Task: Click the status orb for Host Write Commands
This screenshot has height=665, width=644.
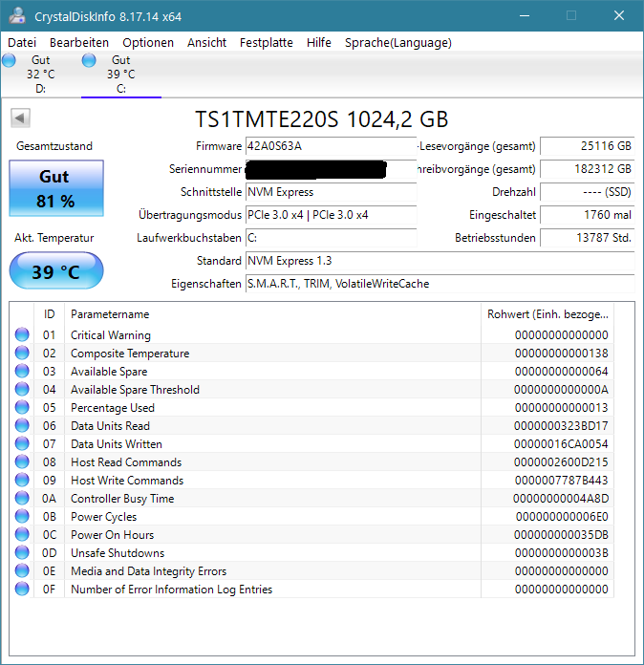Action: click(22, 480)
